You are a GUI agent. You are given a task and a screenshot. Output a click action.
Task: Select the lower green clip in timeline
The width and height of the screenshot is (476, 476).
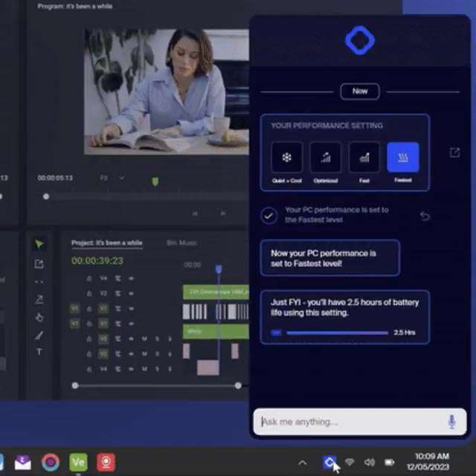click(216, 332)
